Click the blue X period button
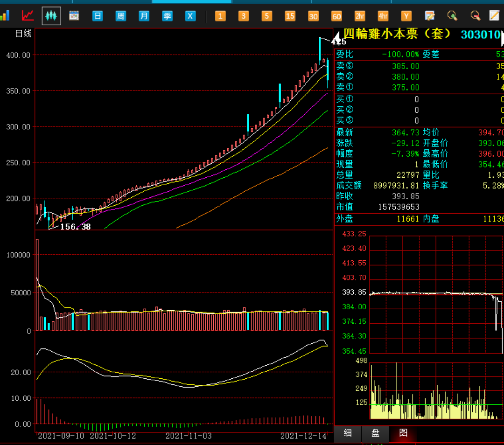This screenshot has width=504, height=445. click(x=190, y=16)
